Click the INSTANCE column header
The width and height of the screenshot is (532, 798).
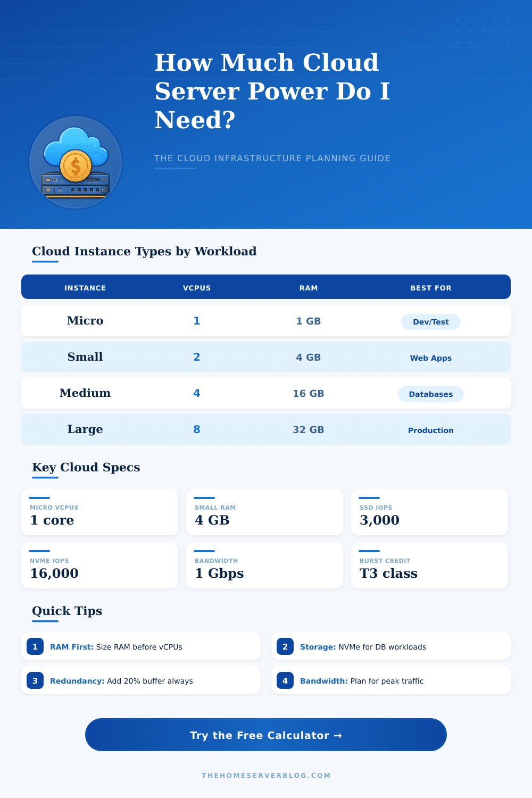click(x=85, y=288)
